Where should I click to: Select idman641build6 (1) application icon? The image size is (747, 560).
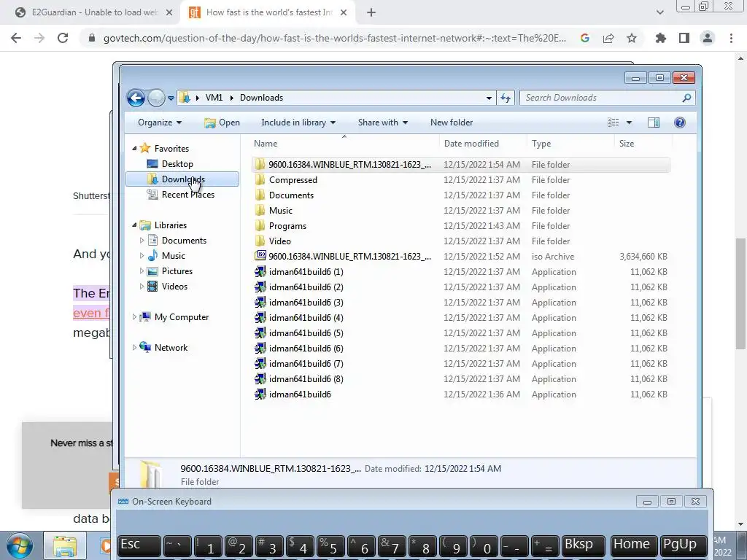click(260, 272)
